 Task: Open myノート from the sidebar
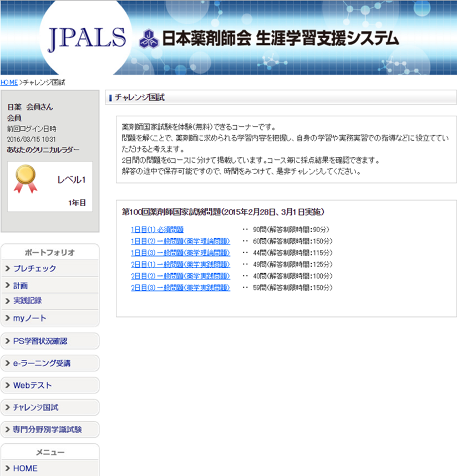(x=29, y=318)
